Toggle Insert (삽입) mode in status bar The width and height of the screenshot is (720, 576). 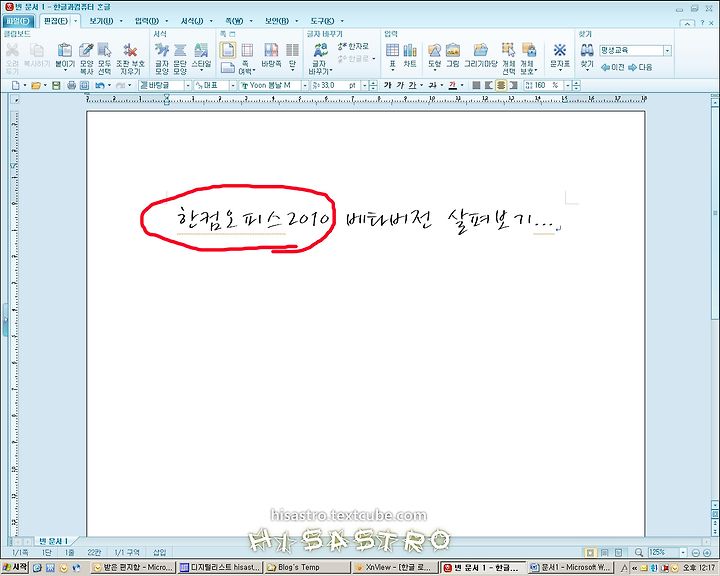click(x=159, y=553)
